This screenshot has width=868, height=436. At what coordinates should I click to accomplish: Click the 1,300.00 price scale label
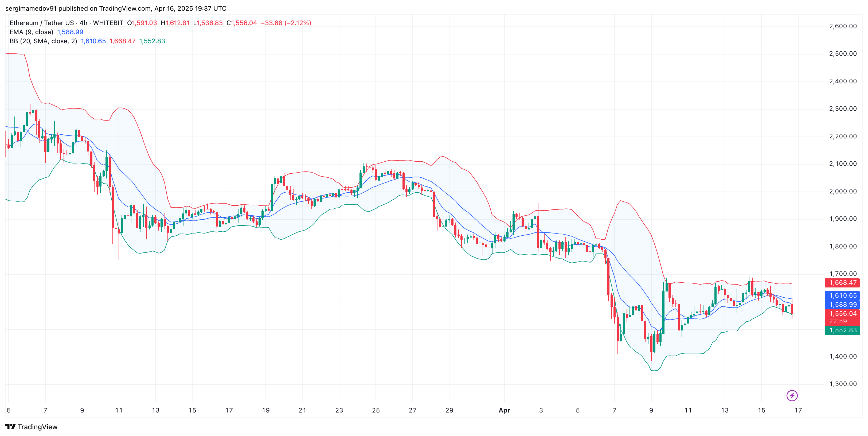click(843, 384)
